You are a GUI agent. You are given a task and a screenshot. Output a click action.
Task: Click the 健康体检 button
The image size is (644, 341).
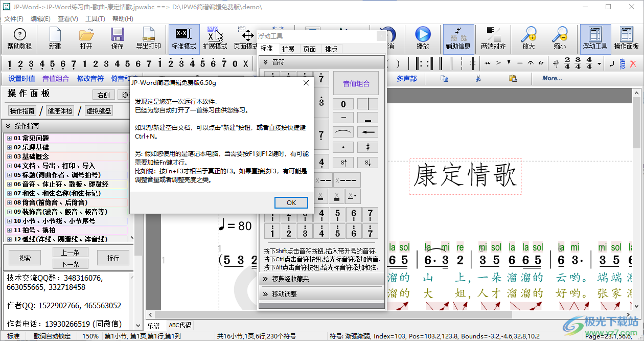[x=59, y=111]
